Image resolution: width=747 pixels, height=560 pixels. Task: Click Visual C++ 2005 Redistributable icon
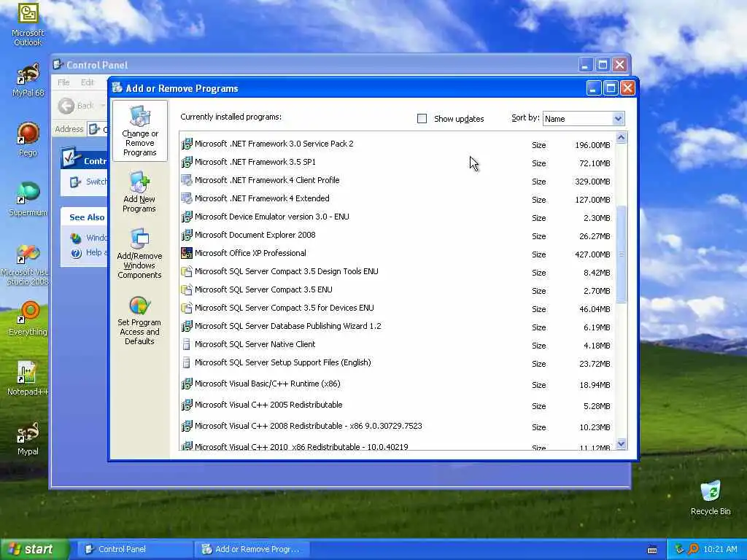[x=187, y=405]
